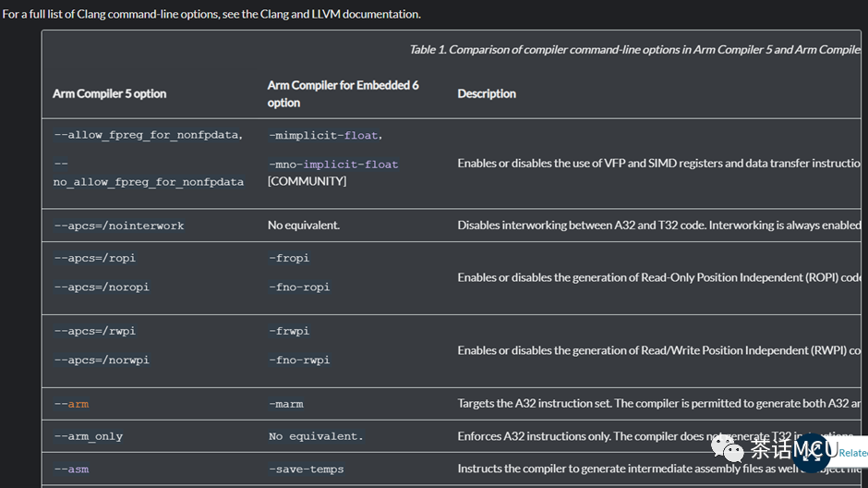This screenshot has height=488, width=868.
Task: Click the WeChat logo watermark
Action: pyautogui.click(x=725, y=450)
